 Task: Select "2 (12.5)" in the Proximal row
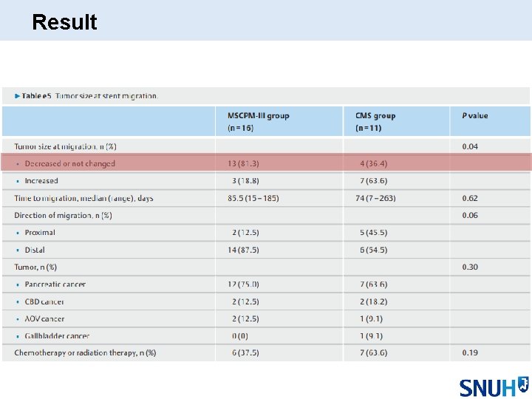click(x=245, y=233)
